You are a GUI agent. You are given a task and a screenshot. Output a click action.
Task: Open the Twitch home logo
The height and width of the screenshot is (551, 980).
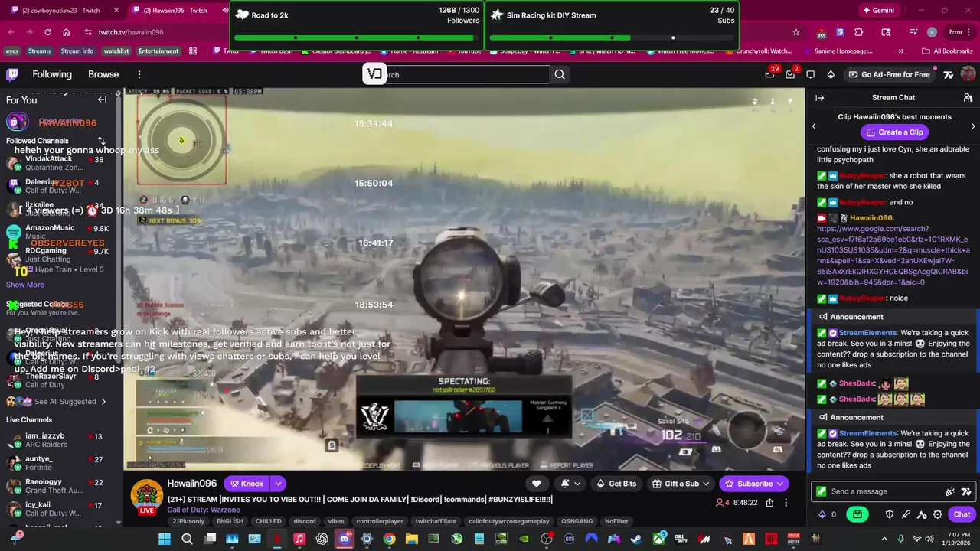(12, 74)
